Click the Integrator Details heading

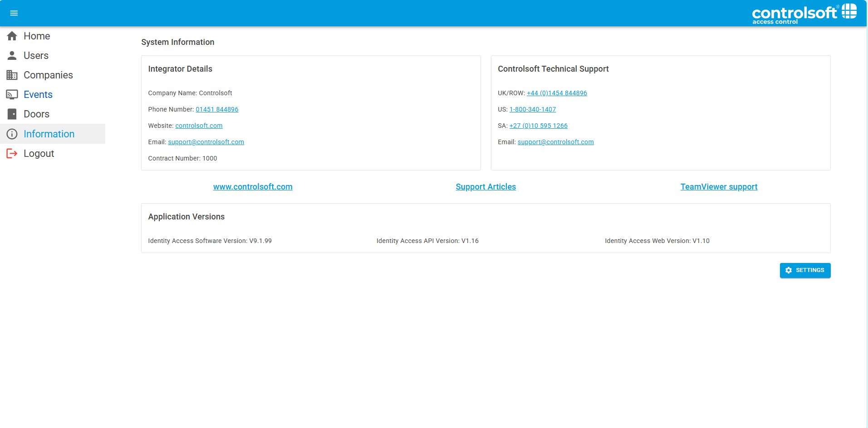pos(180,69)
